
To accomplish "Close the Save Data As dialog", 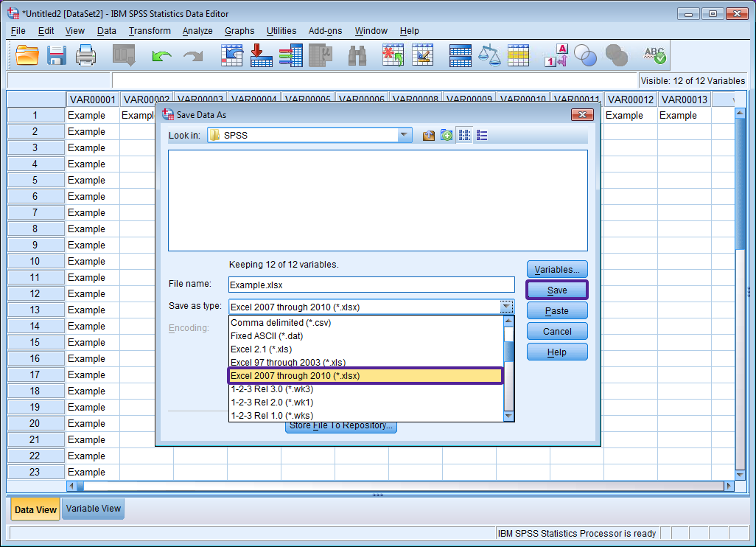I will point(582,114).
